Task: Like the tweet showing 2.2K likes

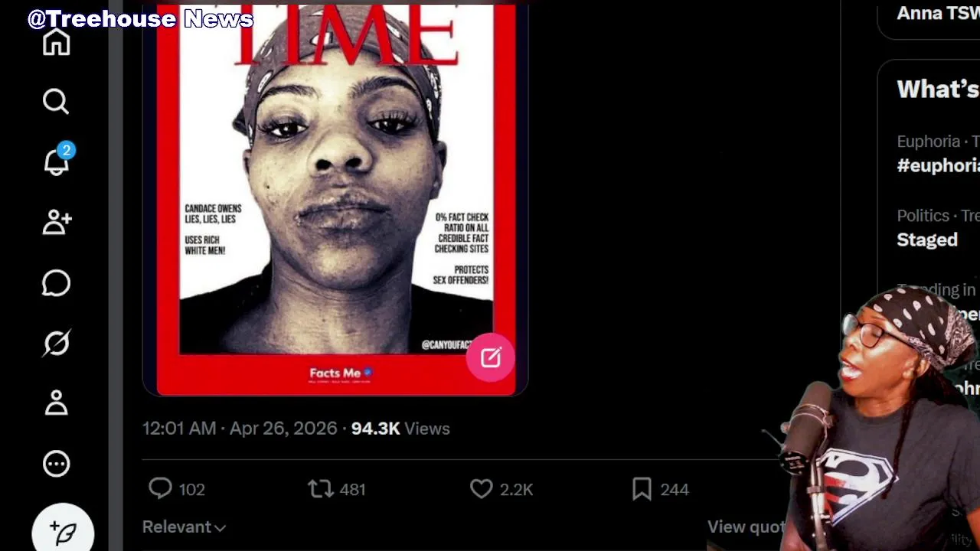Action: [501, 489]
